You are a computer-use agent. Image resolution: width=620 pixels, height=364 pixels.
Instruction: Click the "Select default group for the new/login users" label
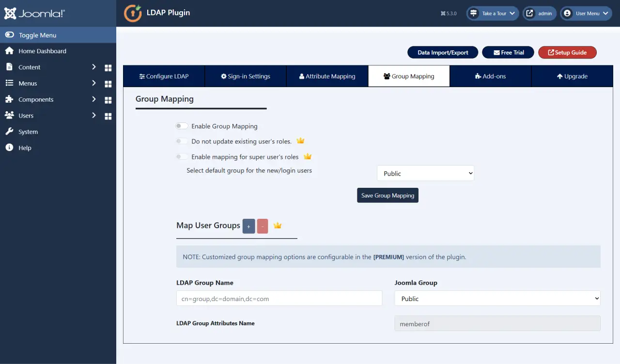click(x=249, y=170)
